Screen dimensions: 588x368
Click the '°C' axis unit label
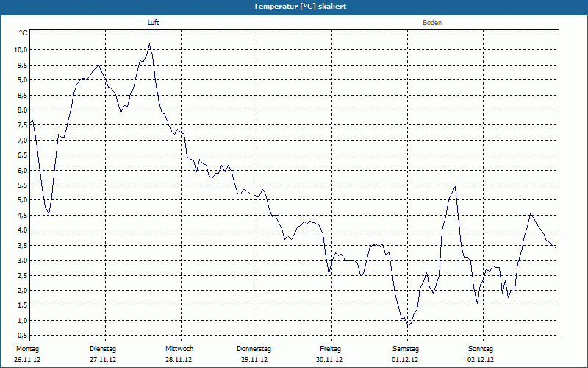24,33
